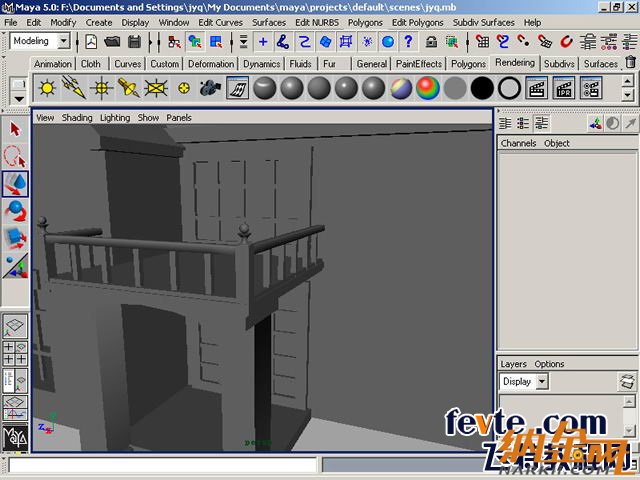The image size is (640, 480).
Task: Activate the Lasso select tool
Action: (x=15, y=157)
